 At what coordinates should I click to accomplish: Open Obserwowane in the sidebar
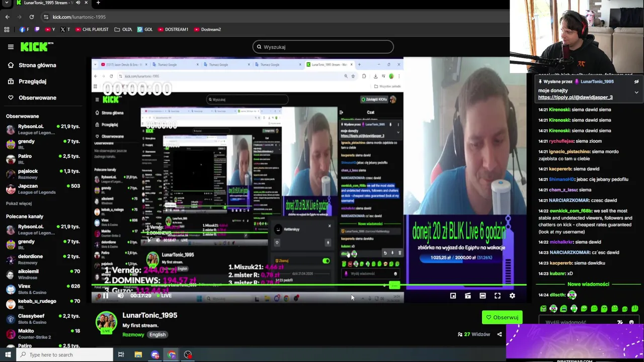coord(32,98)
